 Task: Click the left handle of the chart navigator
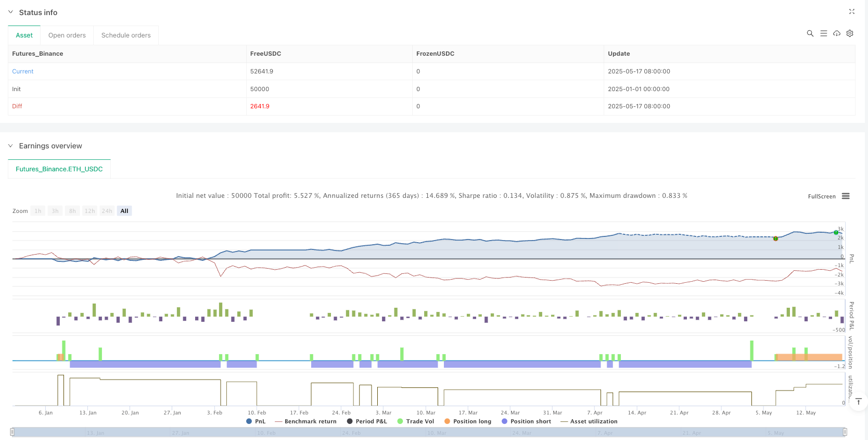[12, 432]
